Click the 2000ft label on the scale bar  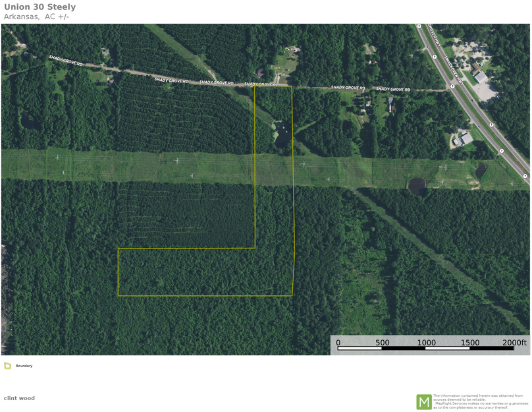point(514,343)
